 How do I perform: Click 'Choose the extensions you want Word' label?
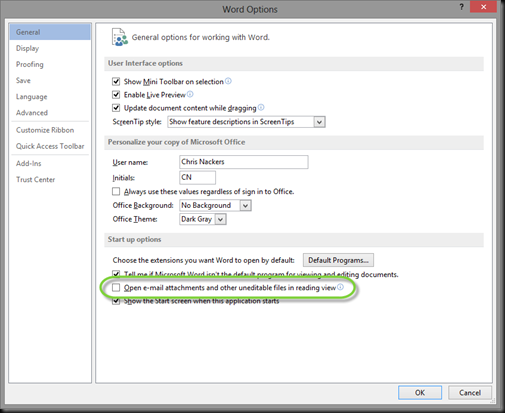point(203,260)
